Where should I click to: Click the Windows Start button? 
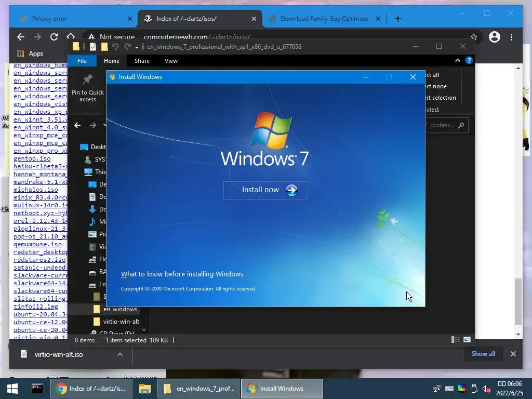[12, 389]
